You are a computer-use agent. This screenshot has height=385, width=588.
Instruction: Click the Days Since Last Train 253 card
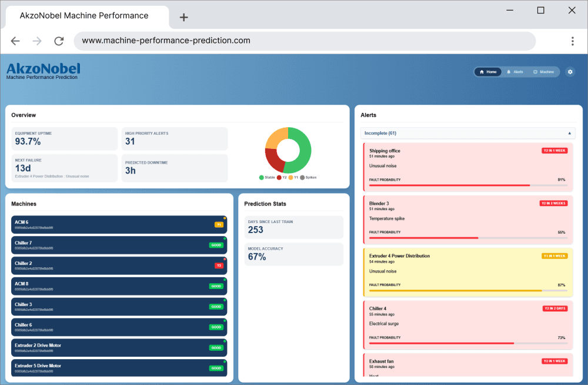[x=293, y=227]
